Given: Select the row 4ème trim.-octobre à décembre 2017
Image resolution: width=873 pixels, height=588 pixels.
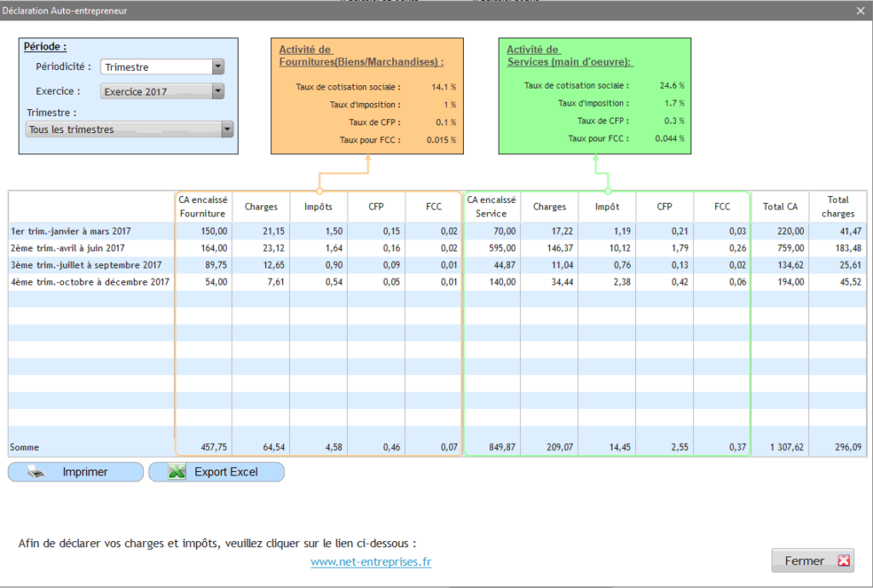Looking at the screenshot, I should (x=85, y=282).
